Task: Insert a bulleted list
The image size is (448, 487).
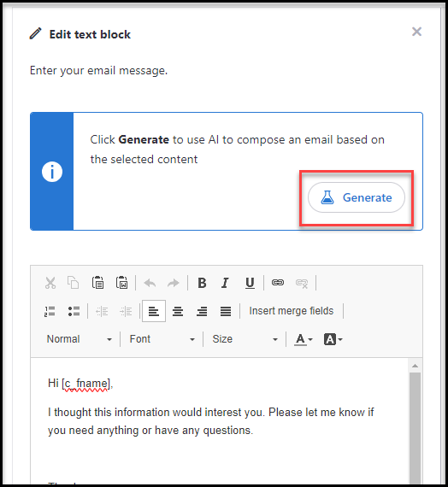Action: [74, 311]
